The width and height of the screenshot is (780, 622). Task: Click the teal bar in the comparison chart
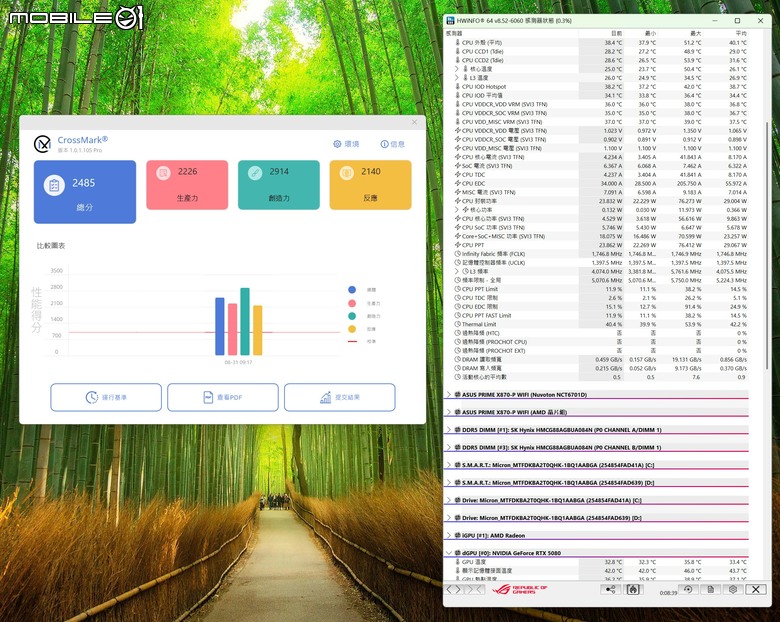click(245, 321)
